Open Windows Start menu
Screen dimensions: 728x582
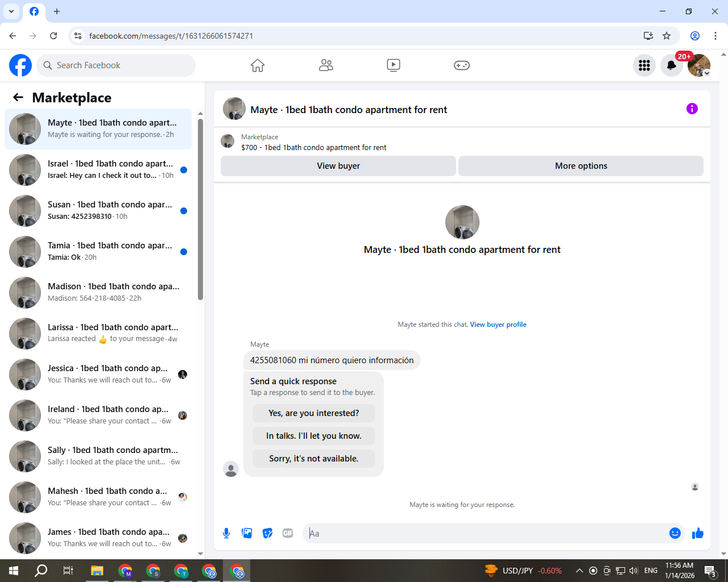tap(14, 571)
